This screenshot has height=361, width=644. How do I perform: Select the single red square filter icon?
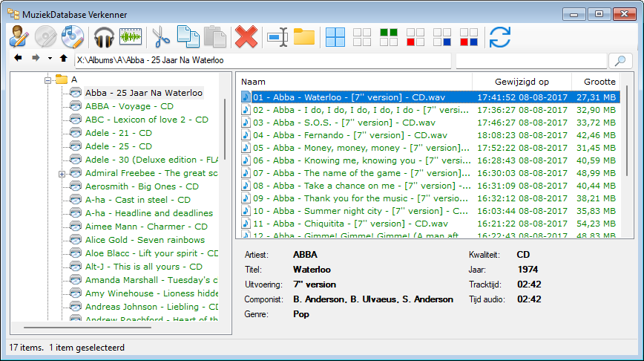point(415,37)
